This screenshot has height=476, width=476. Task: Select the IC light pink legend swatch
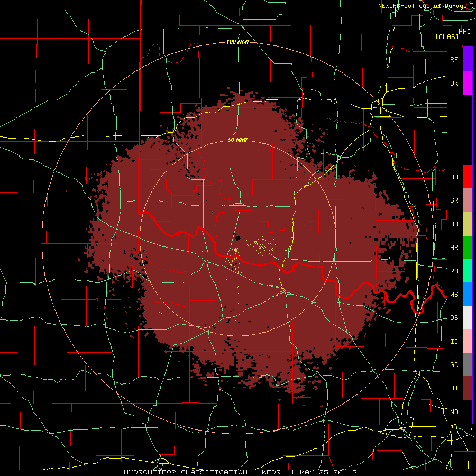point(467,341)
